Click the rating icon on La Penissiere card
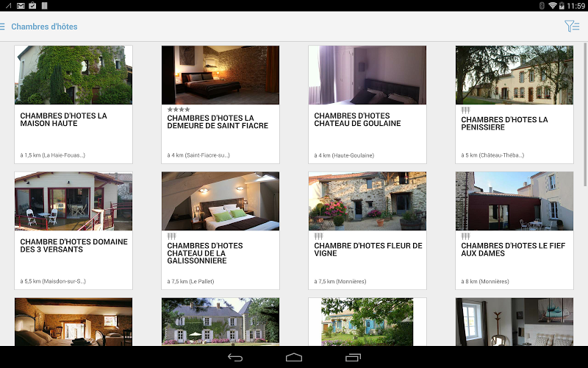 465,110
